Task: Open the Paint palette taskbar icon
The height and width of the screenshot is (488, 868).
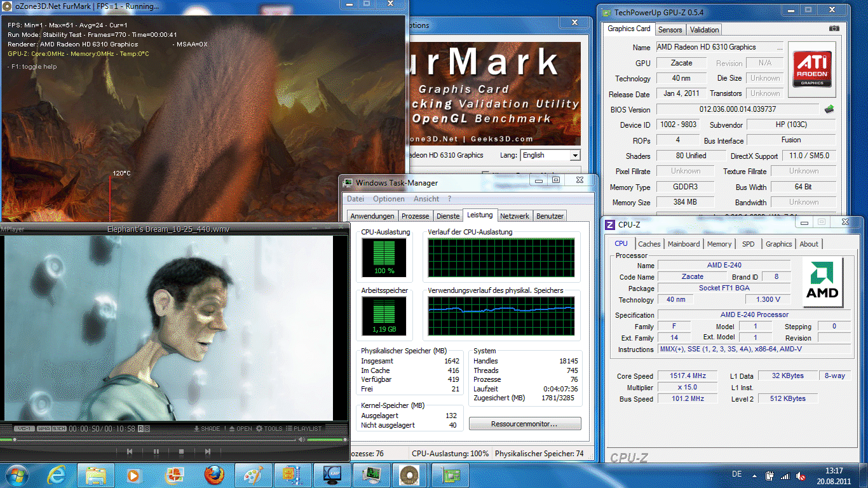Action: [254, 475]
